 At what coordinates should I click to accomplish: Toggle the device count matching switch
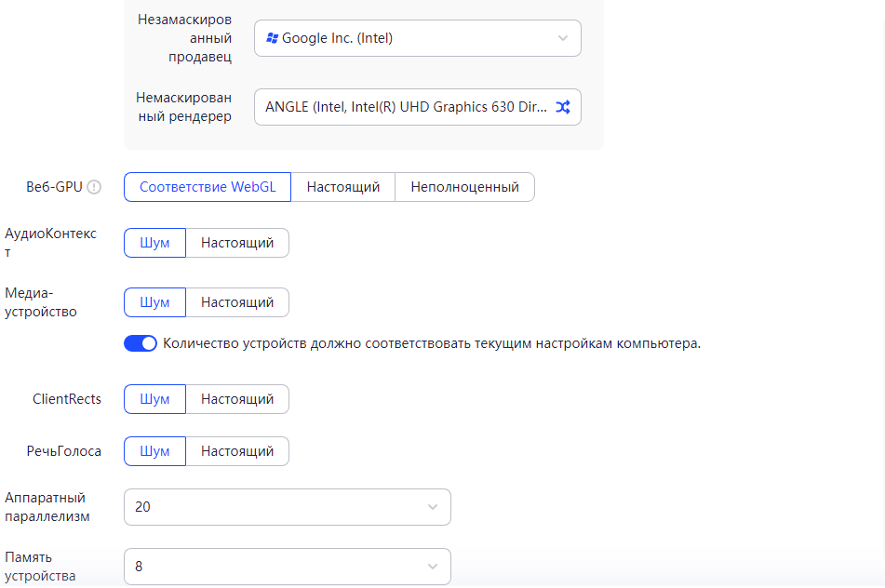point(141,343)
